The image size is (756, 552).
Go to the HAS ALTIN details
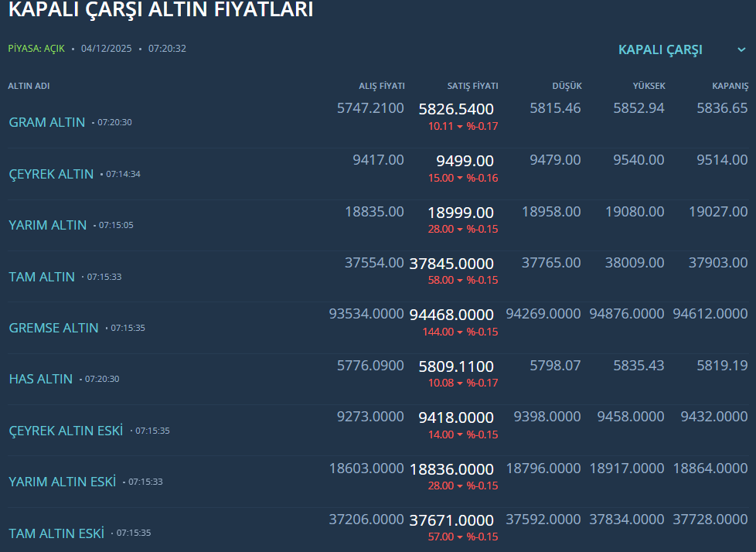click(41, 379)
